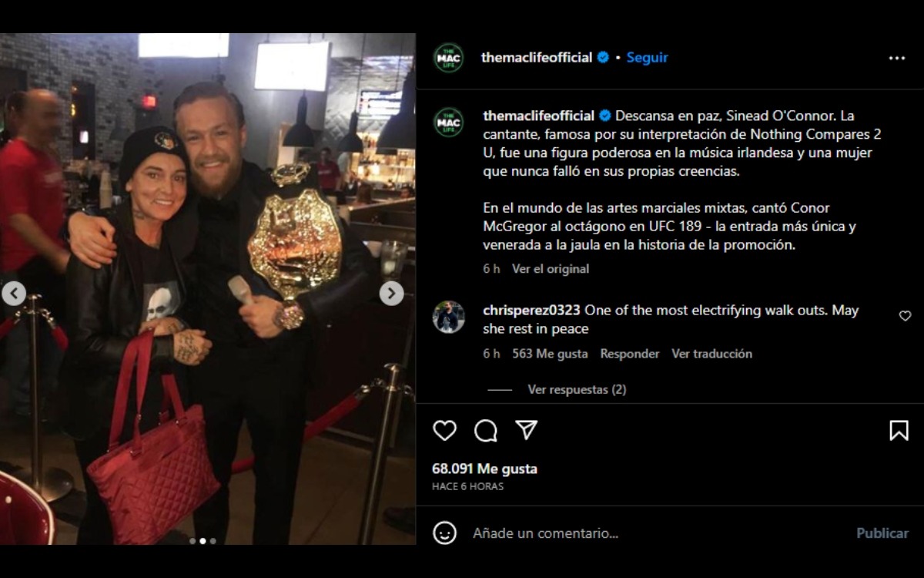Click Responder under the comment

[630, 354]
